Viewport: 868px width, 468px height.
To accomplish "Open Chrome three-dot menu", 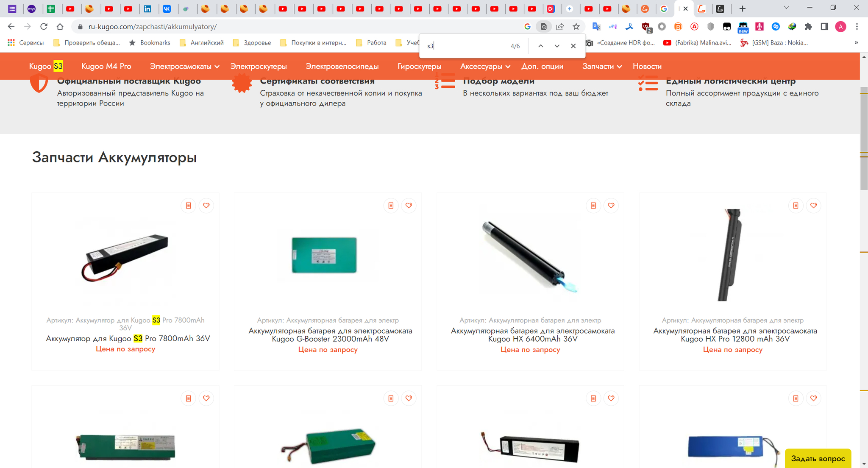I will tap(857, 27).
